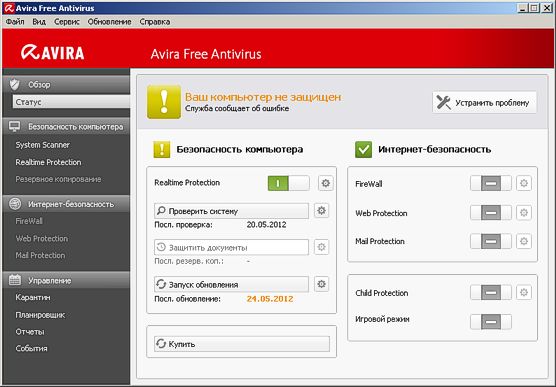Open Web Protection in the sidebar
Screen dimensions: 556x387
click(41, 238)
